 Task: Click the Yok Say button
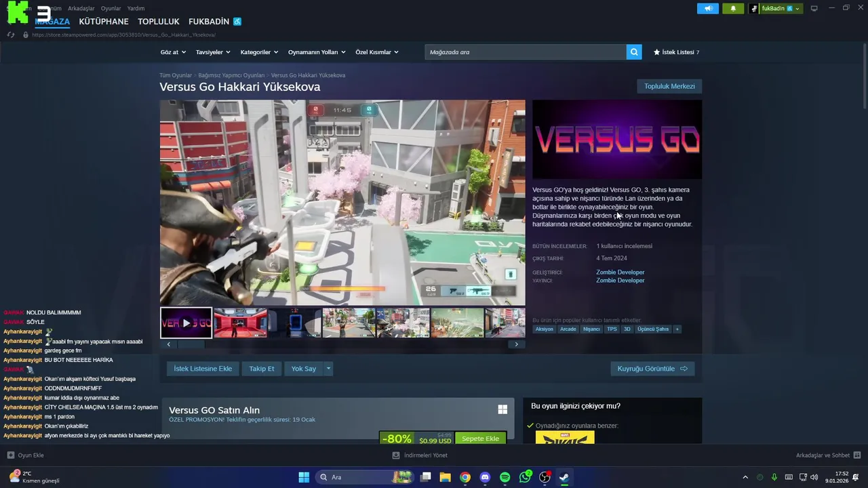click(x=304, y=369)
